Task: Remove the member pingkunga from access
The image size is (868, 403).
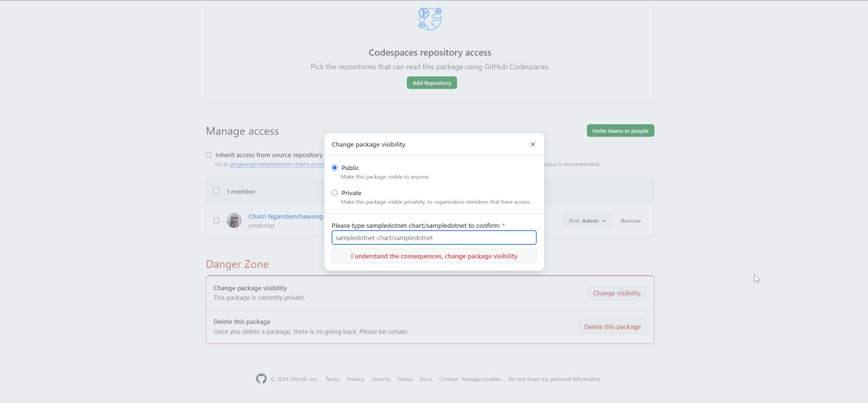Action: tap(630, 221)
